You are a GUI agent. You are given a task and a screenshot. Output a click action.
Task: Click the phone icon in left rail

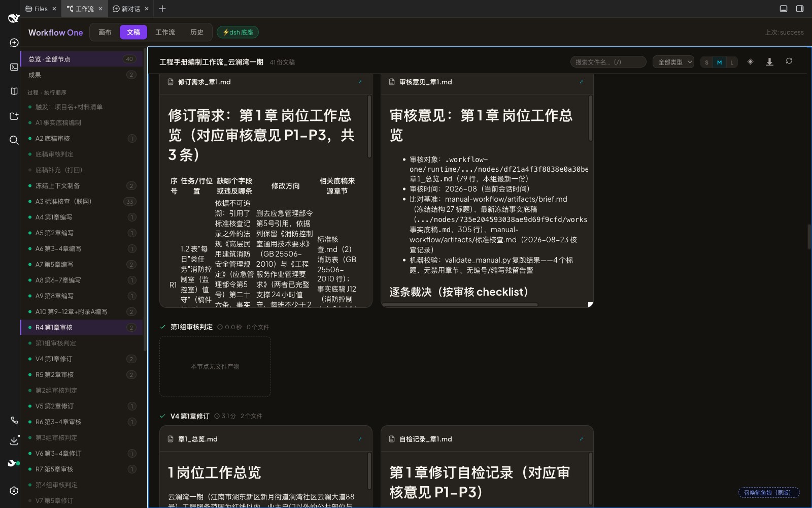point(14,420)
